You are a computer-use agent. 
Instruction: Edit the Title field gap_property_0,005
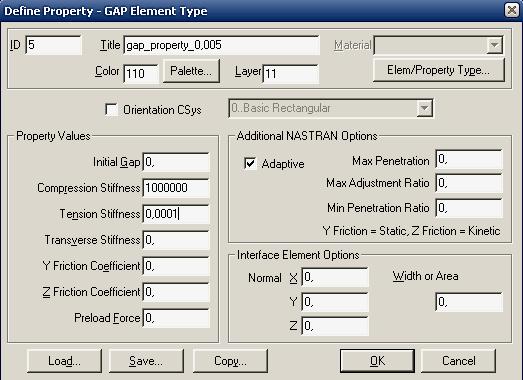coord(221,45)
